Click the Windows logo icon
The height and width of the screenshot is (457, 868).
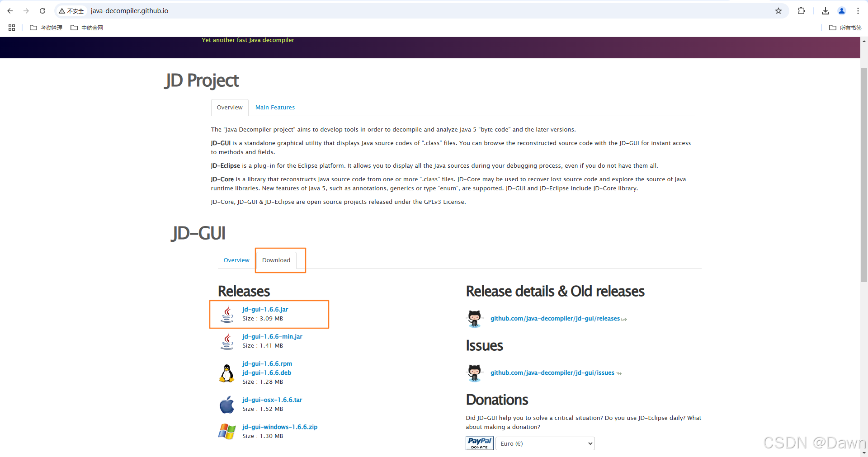click(x=227, y=432)
